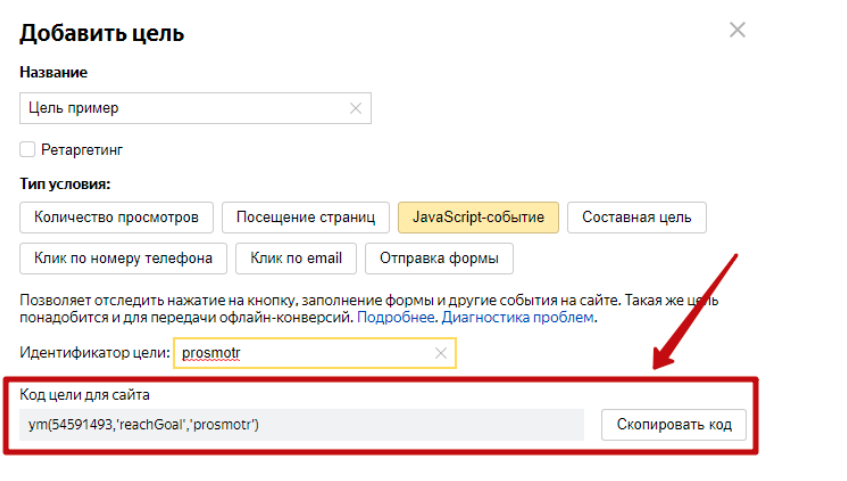The image size is (847, 481).
Task: Click the goal code ym(54591493,'reachGoal','prosmotr') field
Action: [x=301, y=425]
